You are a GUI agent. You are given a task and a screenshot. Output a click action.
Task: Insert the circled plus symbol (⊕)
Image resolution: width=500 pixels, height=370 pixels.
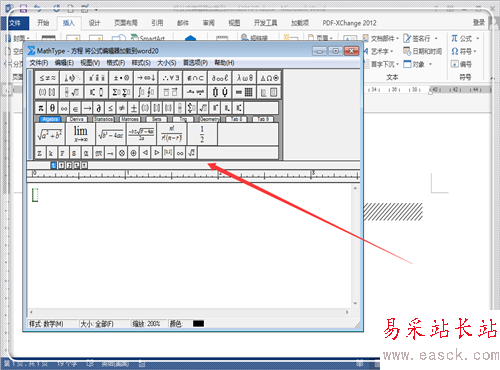pyautogui.click(x=133, y=153)
